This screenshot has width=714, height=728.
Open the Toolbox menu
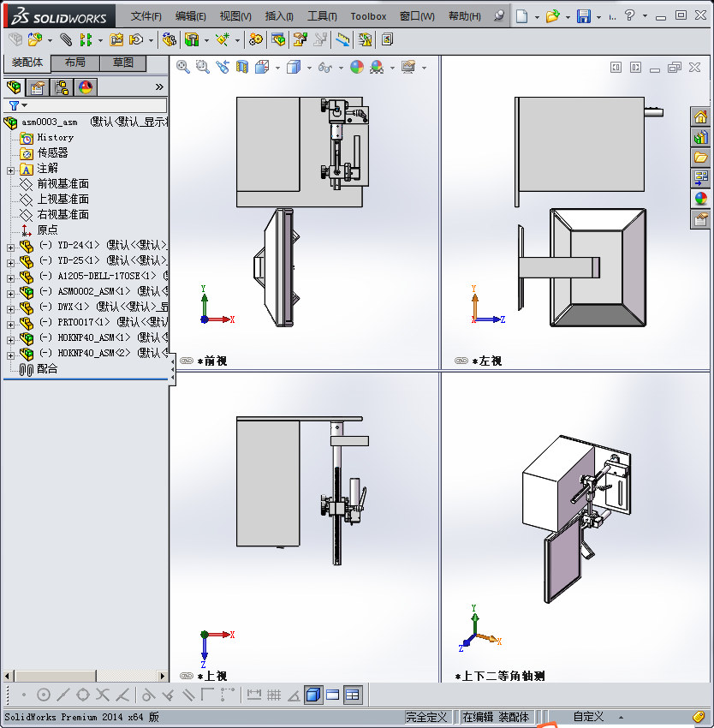click(x=368, y=16)
